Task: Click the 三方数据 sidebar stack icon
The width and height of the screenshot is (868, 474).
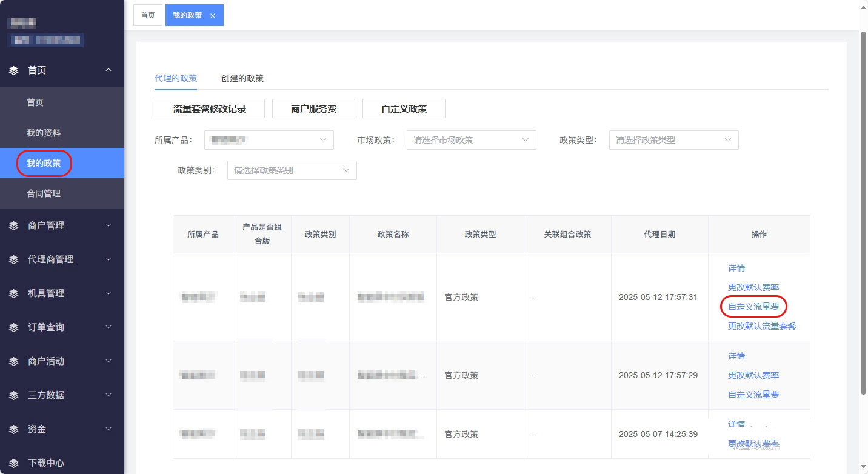Action: [x=14, y=395]
